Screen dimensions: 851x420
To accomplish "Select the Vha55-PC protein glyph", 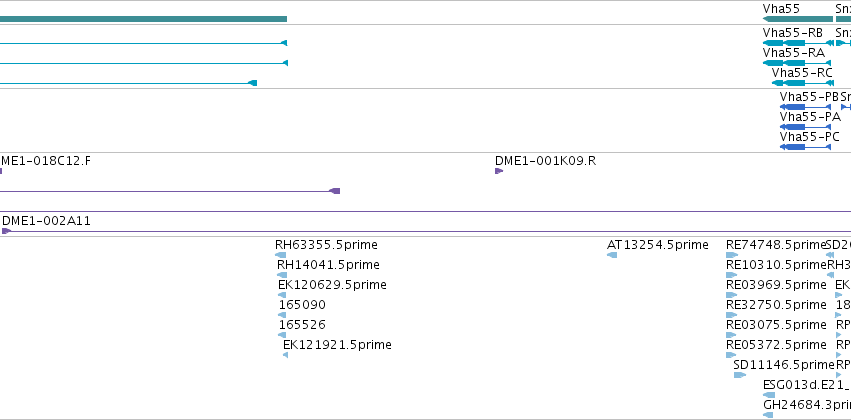I will click(805, 147).
